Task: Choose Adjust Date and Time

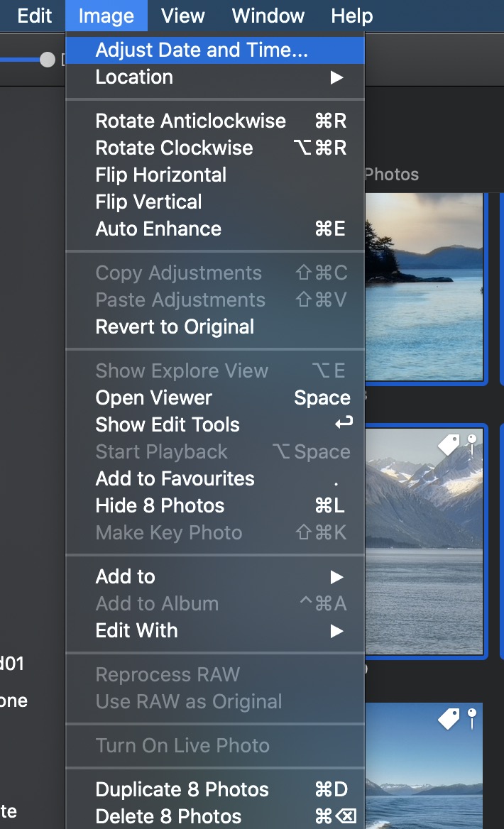Action: (202, 50)
